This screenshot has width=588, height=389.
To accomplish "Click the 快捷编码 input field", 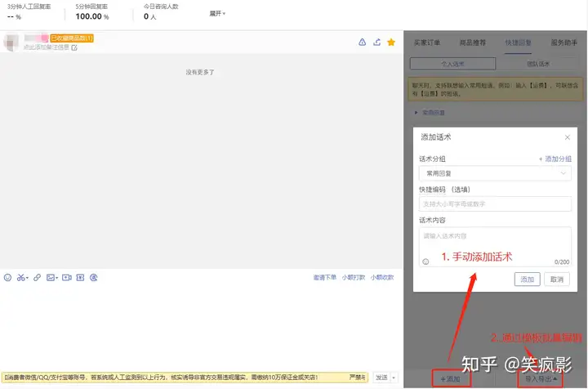I will pyautogui.click(x=495, y=204).
